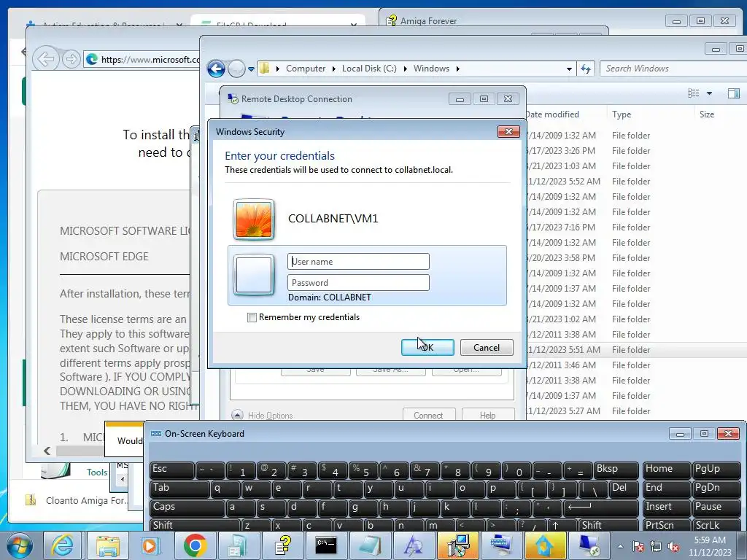This screenshot has width=747, height=560.
Task: Click the Help button in Remote Desktop
Action: pyautogui.click(x=487, y=415)
